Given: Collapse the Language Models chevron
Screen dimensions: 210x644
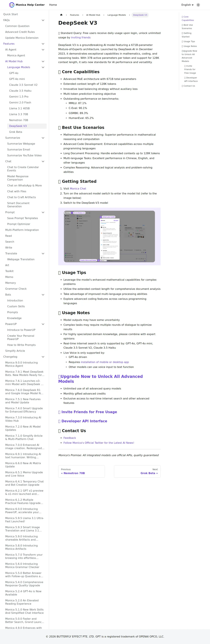Looking at the screenshot, I should (x=43, y=67).
